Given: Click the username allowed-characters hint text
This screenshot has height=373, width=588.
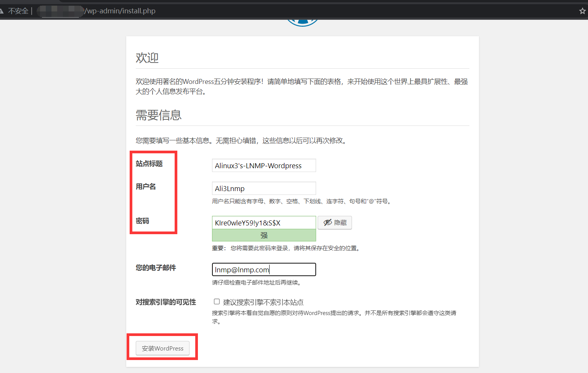Looking at the screenshot, I should 302,201.
